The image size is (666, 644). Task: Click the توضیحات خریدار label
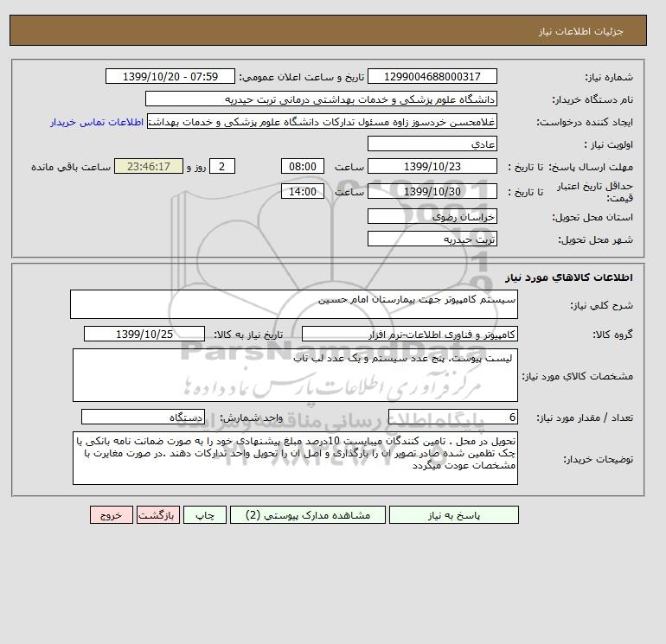pyautogui.click(x=598, y=459)
